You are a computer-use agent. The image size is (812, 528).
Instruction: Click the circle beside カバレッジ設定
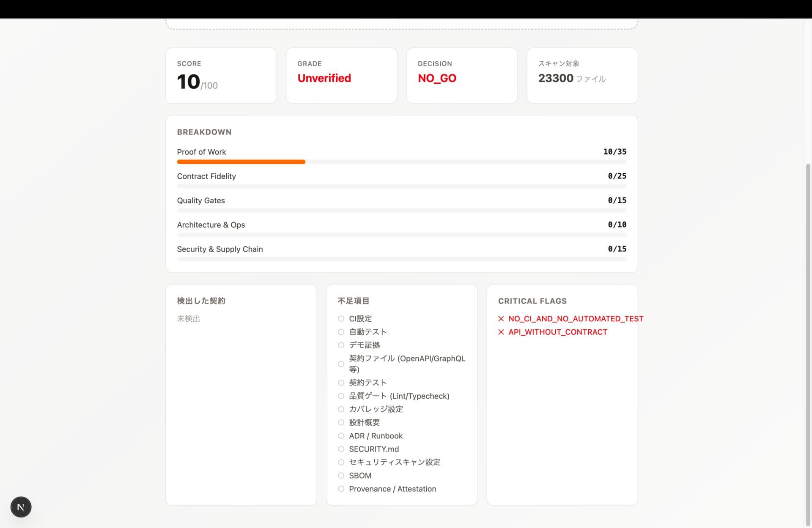point(341,409)
